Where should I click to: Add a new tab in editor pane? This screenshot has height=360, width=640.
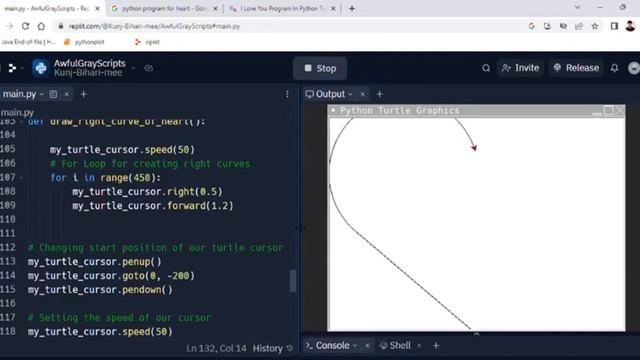84,94
